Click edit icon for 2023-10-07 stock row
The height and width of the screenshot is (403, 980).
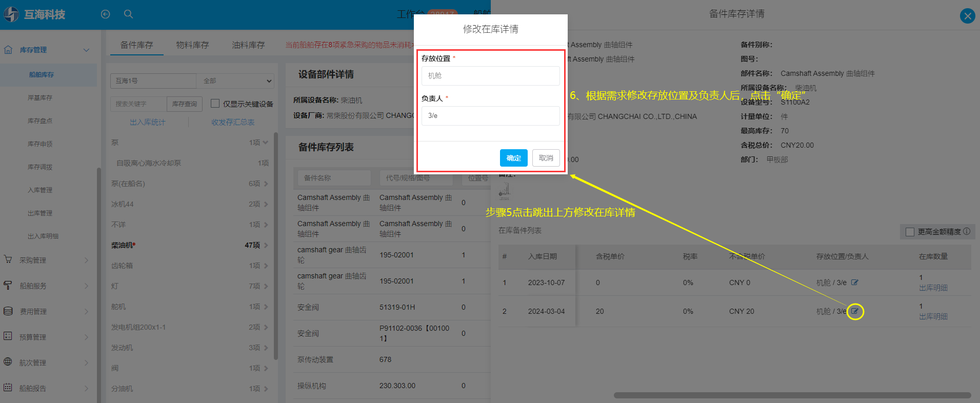tap(855, 283)
